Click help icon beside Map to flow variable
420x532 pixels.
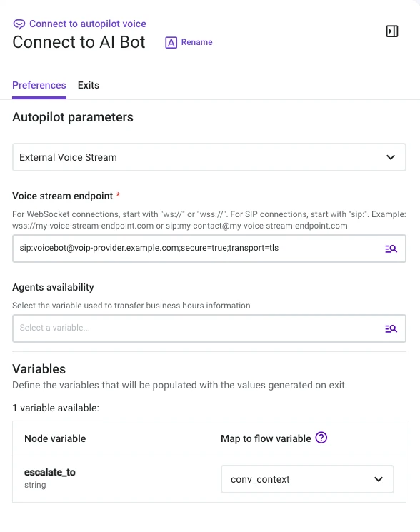(x=321, y=438)
